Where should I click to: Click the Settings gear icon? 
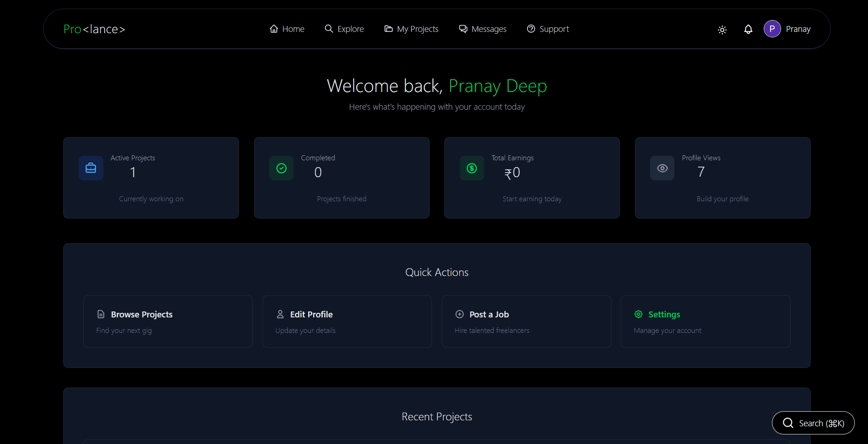tap(639, 314)
